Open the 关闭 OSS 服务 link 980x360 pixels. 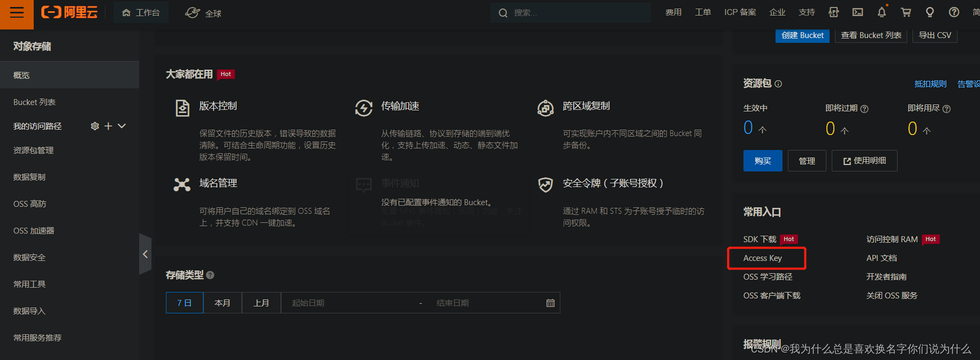pyautogui.click(x=892, y=296)
